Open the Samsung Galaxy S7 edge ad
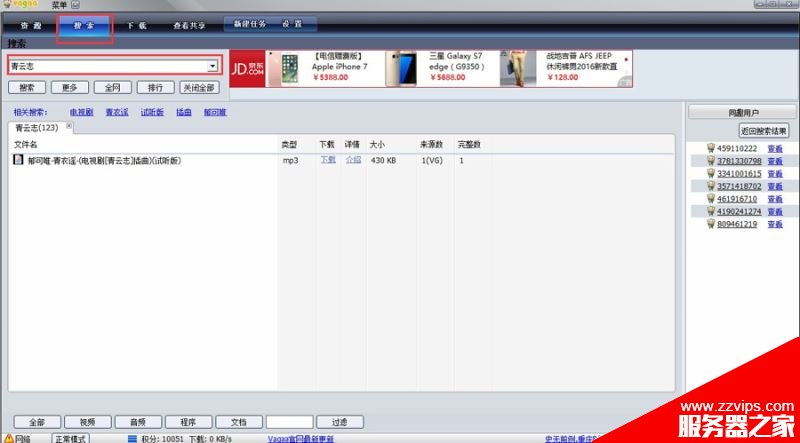Viewport: 800px width, 443px height. [401, 68]
